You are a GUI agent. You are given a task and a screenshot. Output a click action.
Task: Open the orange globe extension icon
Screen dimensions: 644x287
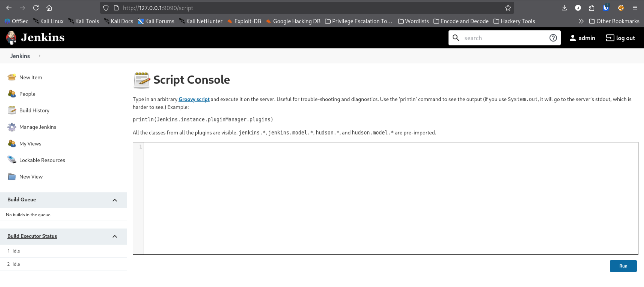(621, 8)
